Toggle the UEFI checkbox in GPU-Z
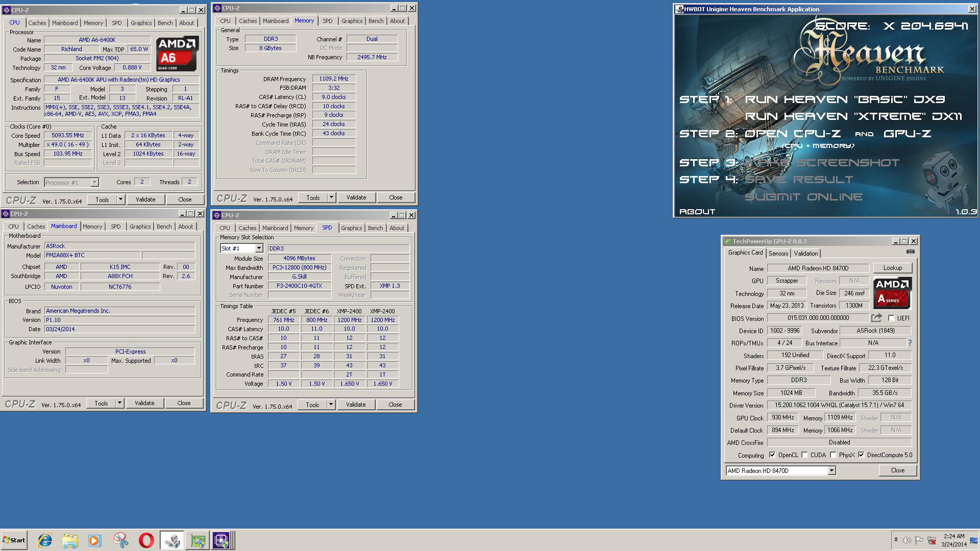Viewport: 980px width, 551px height. click(x=891, y=318)
